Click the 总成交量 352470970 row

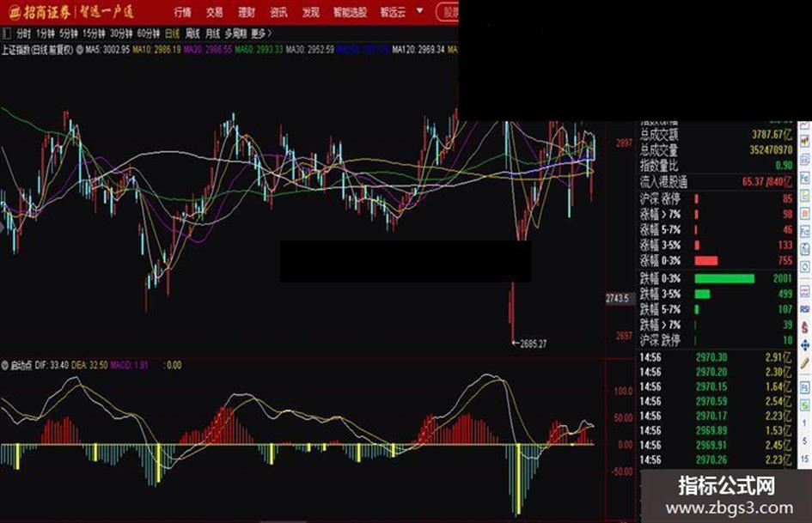click(x=717, y=150)
